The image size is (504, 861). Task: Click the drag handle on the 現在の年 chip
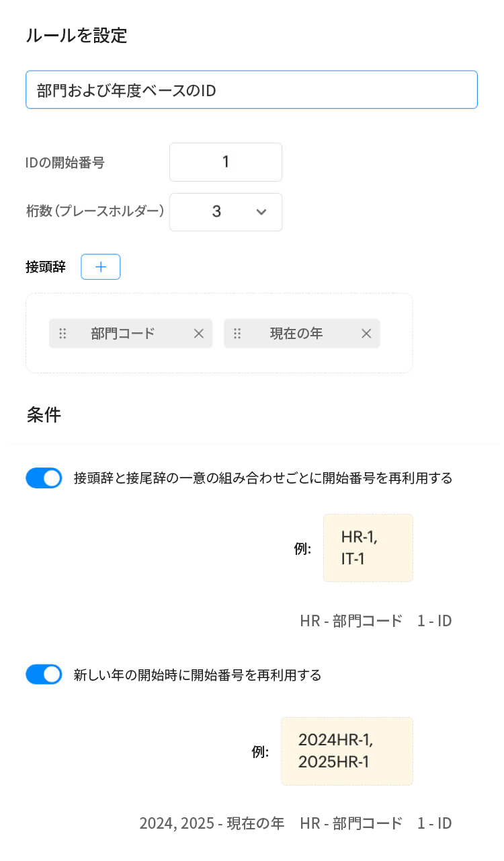coord(237,333)
